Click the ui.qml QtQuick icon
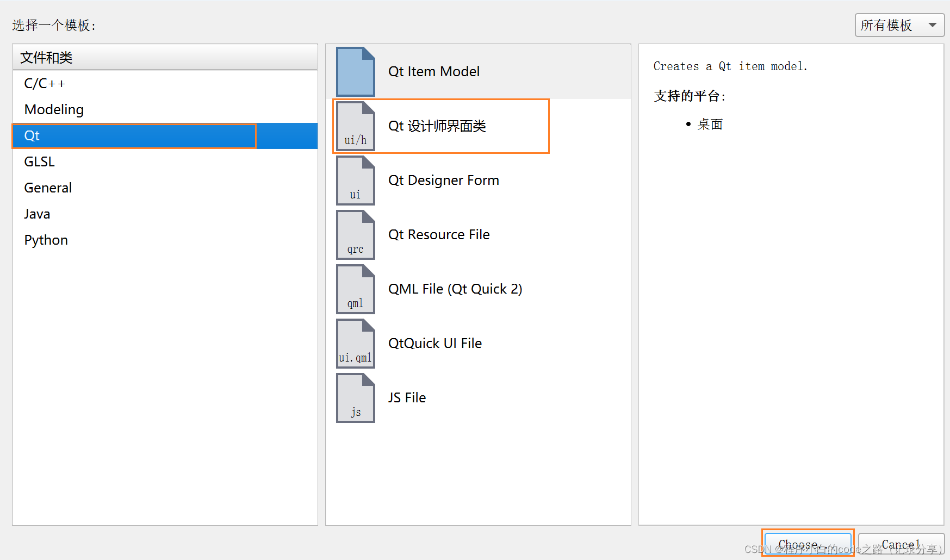The width and height of the screenshot is (950, 560). (x=356, y=344)
